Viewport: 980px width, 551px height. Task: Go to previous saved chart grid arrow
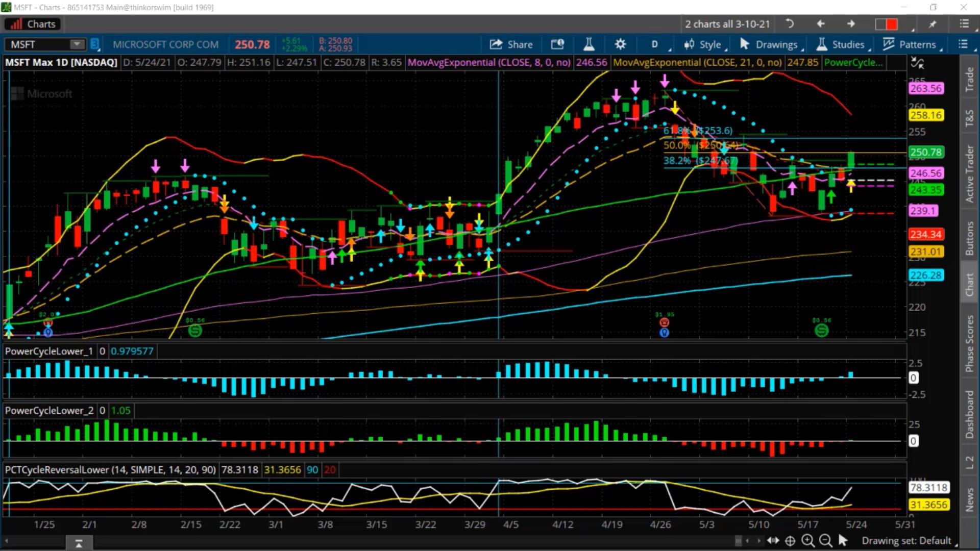821,24
